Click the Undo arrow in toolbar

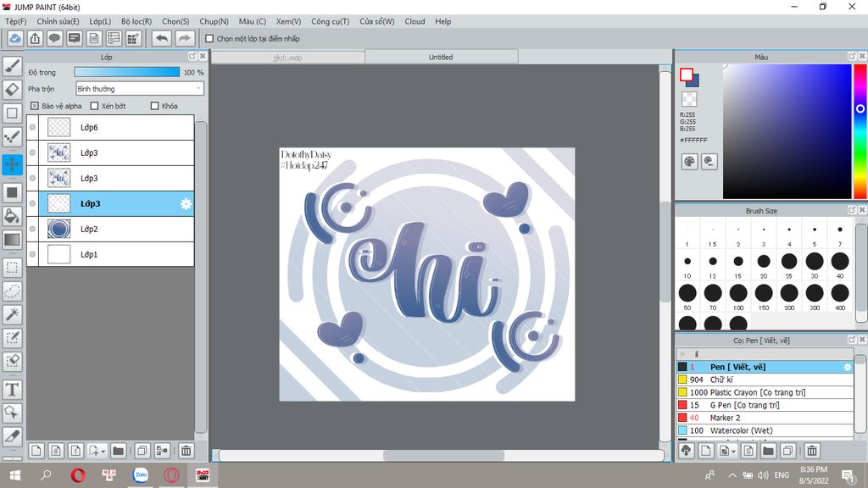[162, 38]
